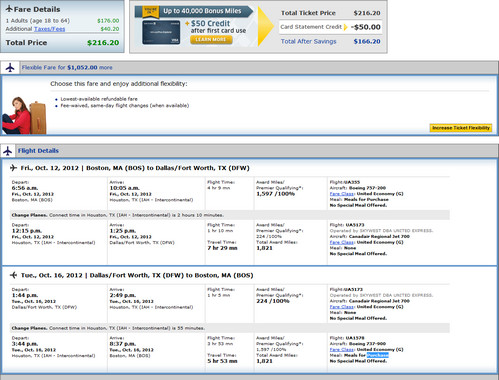Open Fare Class link for flight UA1578

(342, 349)
